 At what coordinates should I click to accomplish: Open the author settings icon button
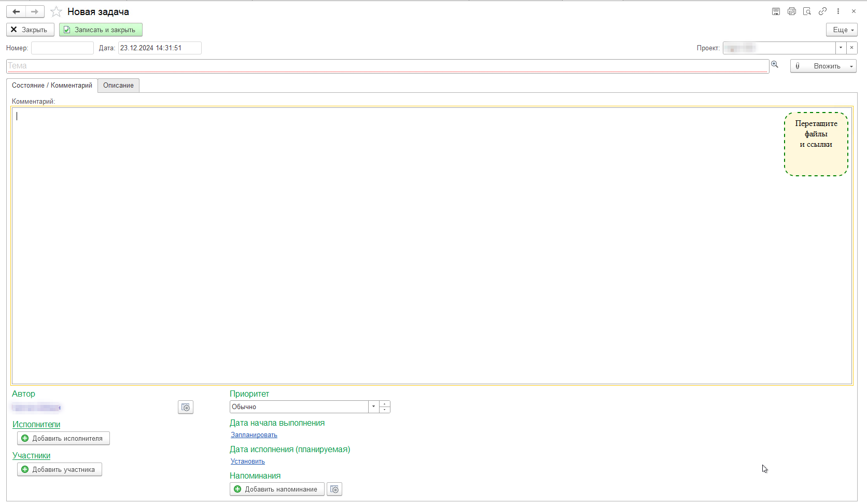(x=186, y=407)
